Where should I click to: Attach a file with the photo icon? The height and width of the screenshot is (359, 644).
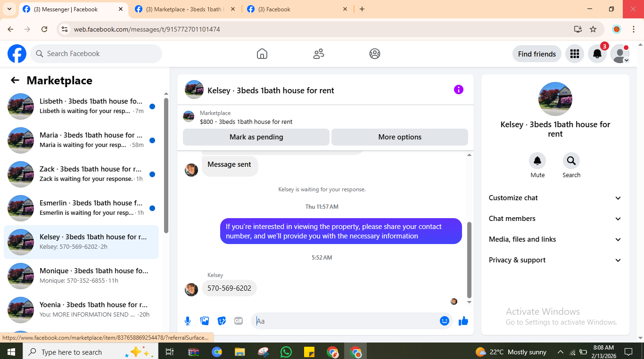(205, 321)
